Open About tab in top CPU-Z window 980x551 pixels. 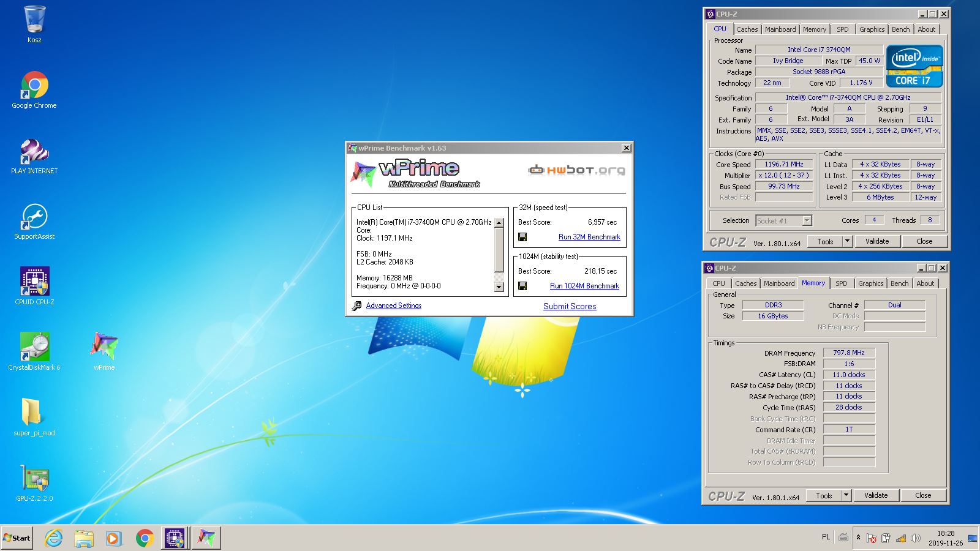(x=926, y=29)
